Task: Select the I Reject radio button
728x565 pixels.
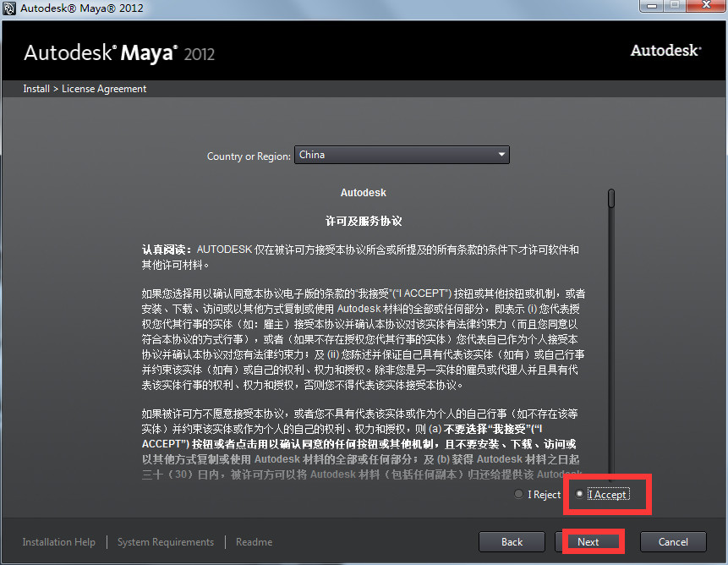Action: tap(518, 494)
